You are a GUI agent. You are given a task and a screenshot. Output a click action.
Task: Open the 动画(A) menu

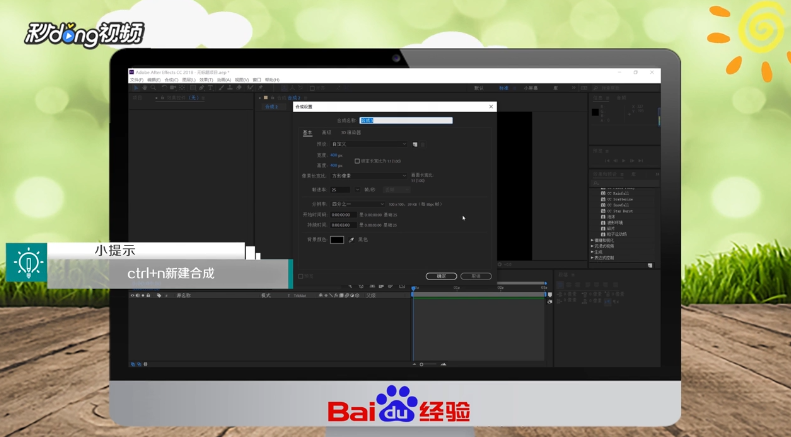[224, 80]
